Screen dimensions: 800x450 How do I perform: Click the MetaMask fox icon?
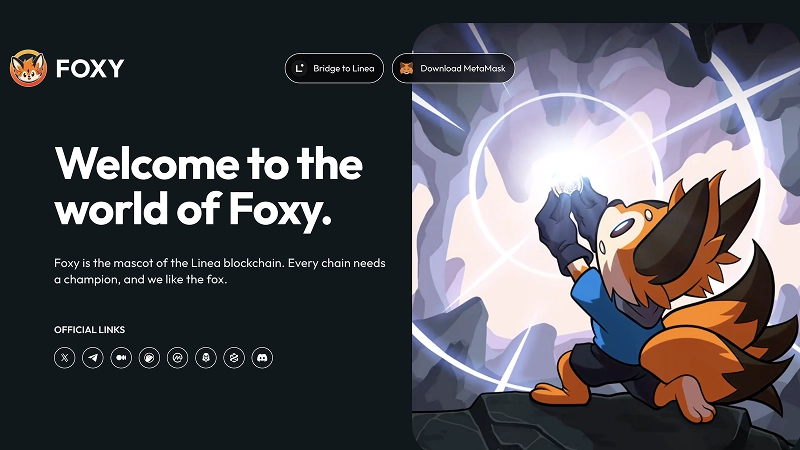[x=406, y=68]
